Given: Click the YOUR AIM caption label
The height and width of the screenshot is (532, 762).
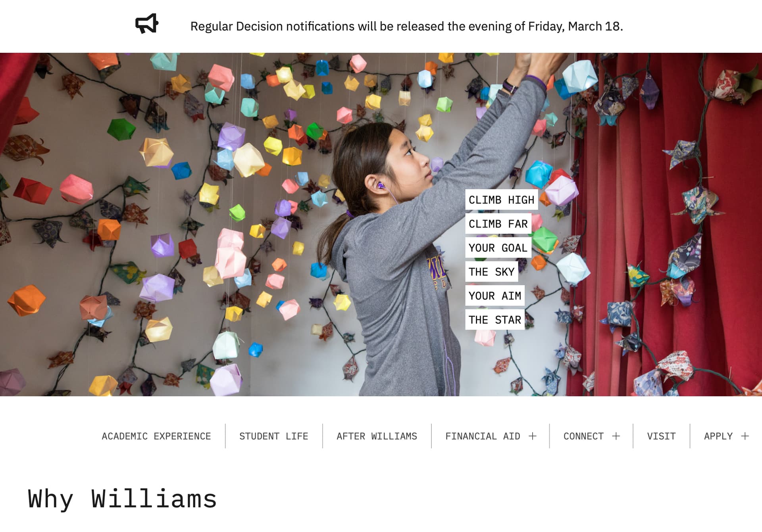Looking at the screenshot, I should pos(495,296).
